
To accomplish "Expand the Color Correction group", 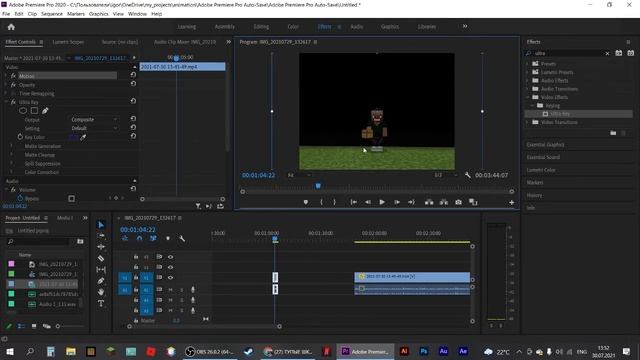I will (11, 172).
